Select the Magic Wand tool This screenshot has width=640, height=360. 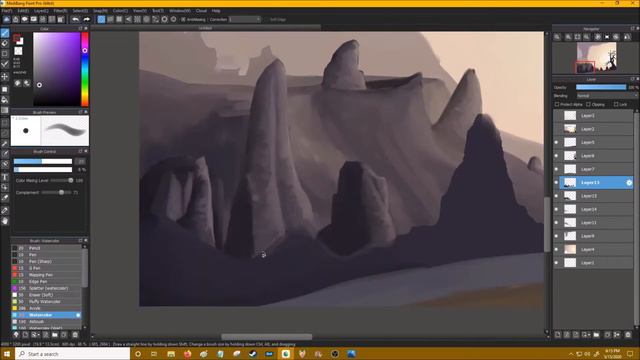tap(5, 144)
